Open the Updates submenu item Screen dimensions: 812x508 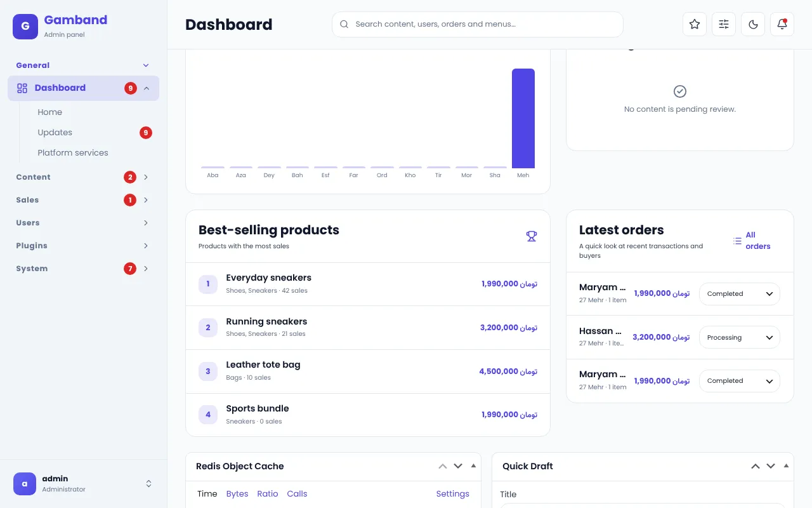[55, 133]
